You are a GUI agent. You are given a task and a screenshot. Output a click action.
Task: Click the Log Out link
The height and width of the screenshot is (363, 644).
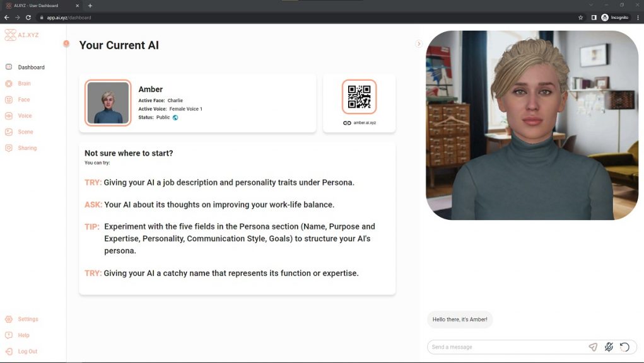point(27,352)
